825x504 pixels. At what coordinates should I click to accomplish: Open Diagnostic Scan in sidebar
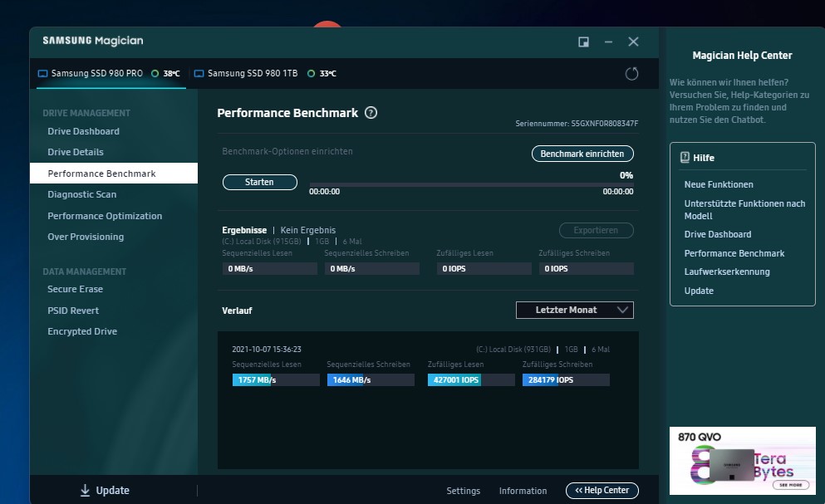pyautogui.click(x=81, y=194)
